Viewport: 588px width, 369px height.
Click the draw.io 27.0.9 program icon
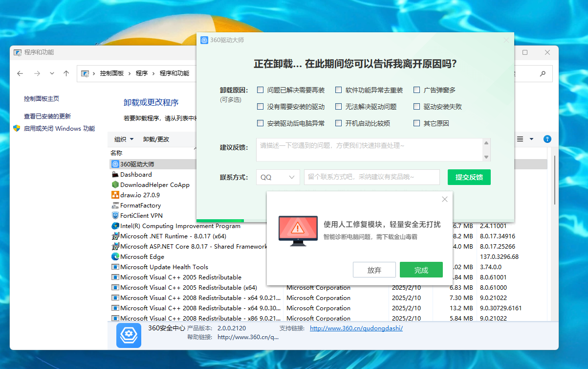tap(115, 195)
